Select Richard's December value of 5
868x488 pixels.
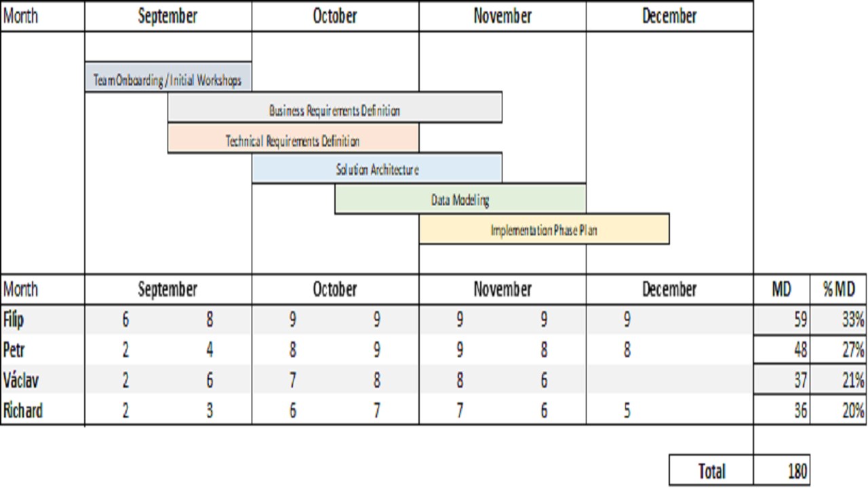click(627, 410)
